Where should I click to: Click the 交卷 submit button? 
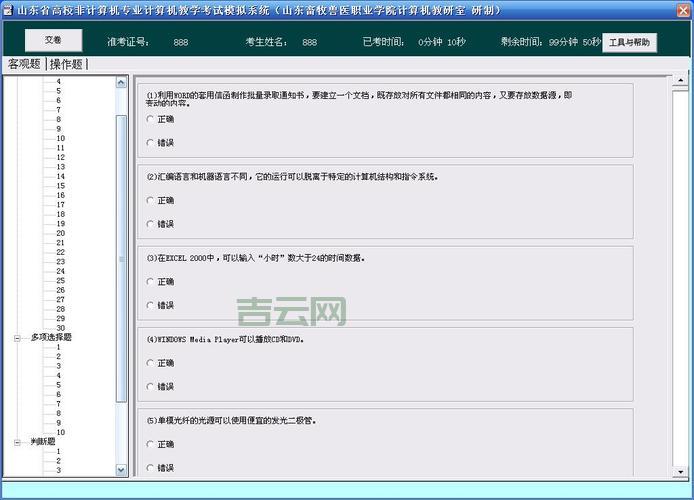pos(53,40)
